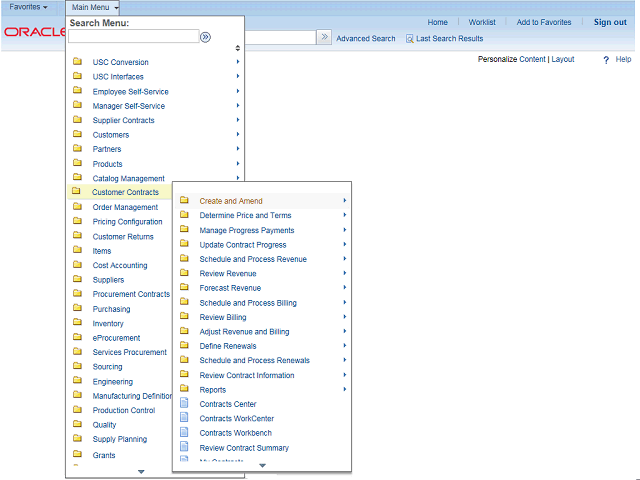Choose Schedule and Process Billing menu item
The image size is (640, 480).
point(248,303)
